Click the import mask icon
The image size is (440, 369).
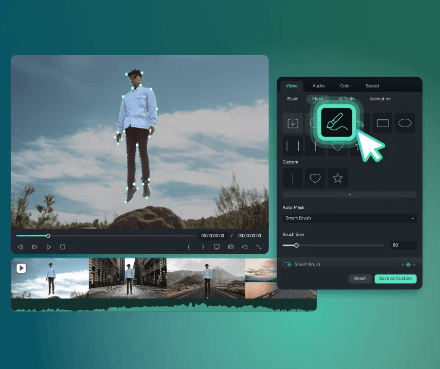(293, 123)
